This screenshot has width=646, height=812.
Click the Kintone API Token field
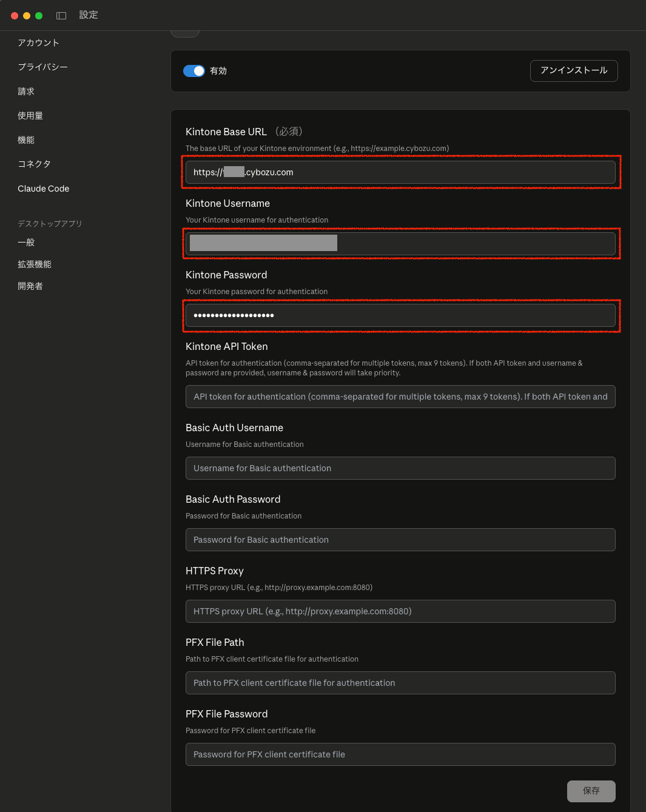(400, 397)
